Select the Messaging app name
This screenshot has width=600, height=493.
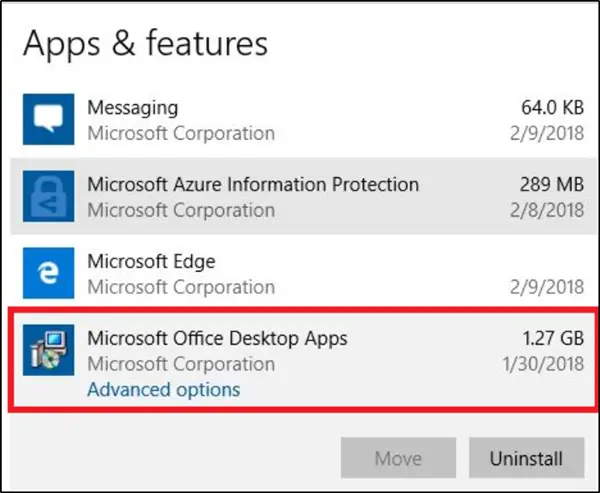point(133,107)
